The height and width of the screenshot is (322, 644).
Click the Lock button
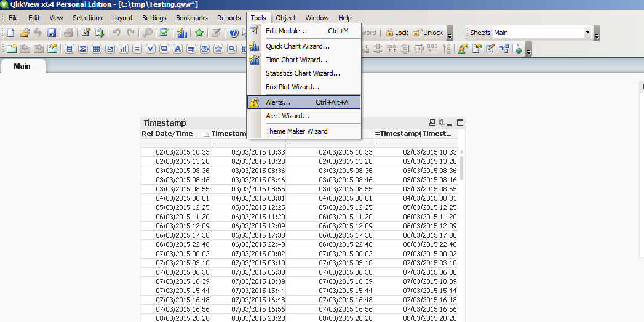click(x=397, y=33)
